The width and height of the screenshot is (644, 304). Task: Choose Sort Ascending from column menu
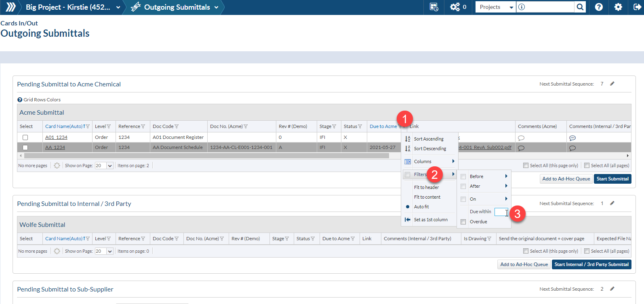(429, 138)
